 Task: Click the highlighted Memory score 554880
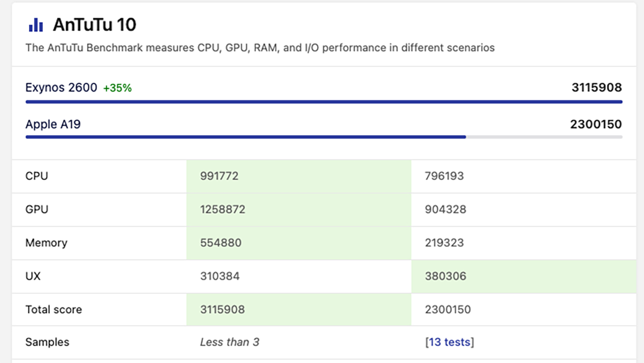(221, 243)
